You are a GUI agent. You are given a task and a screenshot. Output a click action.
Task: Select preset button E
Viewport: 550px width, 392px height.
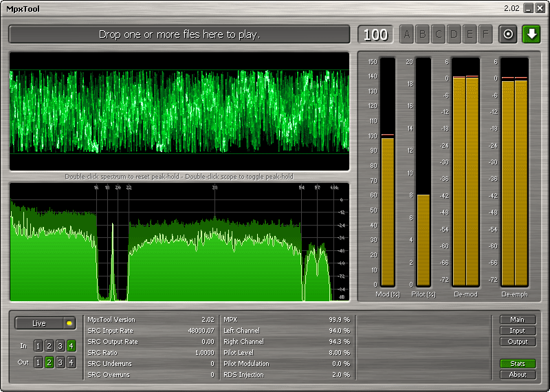coord(470,34)
